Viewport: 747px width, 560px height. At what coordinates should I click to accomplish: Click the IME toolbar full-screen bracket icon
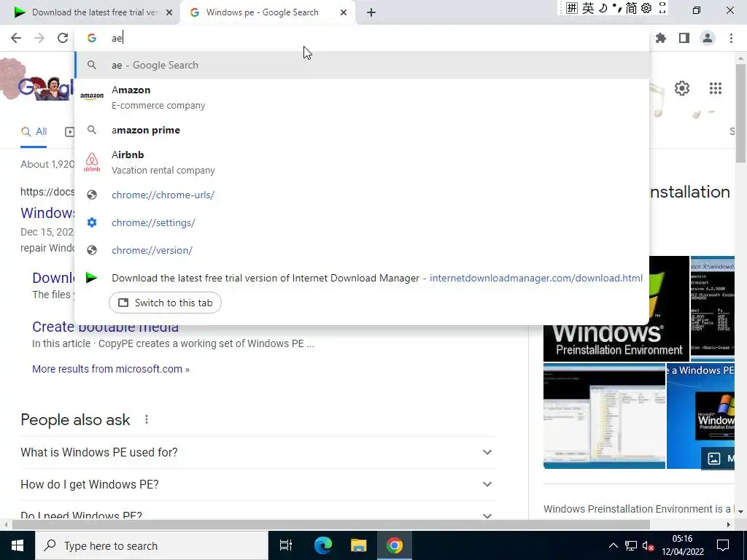662,8
